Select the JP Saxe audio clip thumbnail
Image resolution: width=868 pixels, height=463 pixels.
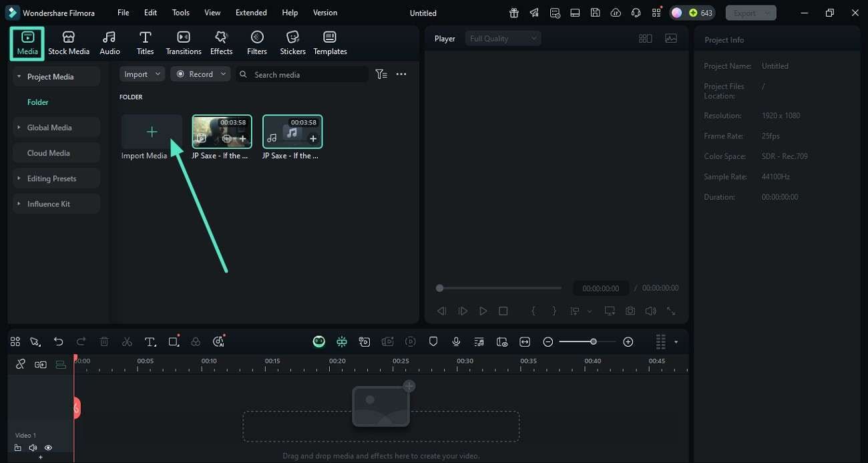[x=292, y=132]
